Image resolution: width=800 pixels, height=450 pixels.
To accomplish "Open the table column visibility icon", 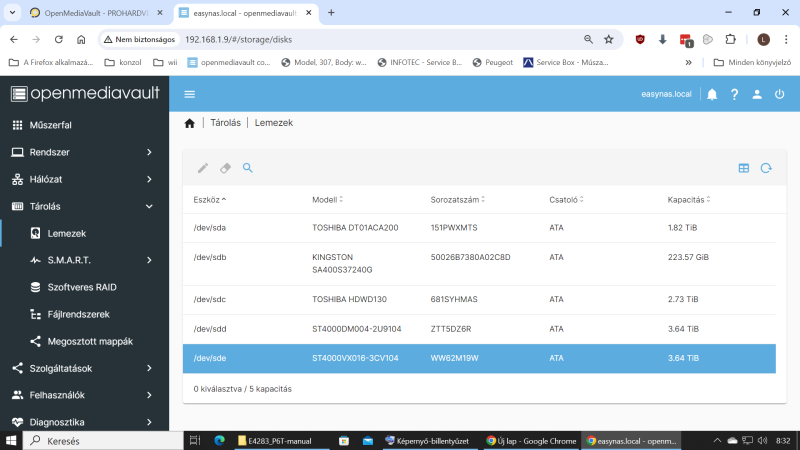I will [x=743, y=168].
